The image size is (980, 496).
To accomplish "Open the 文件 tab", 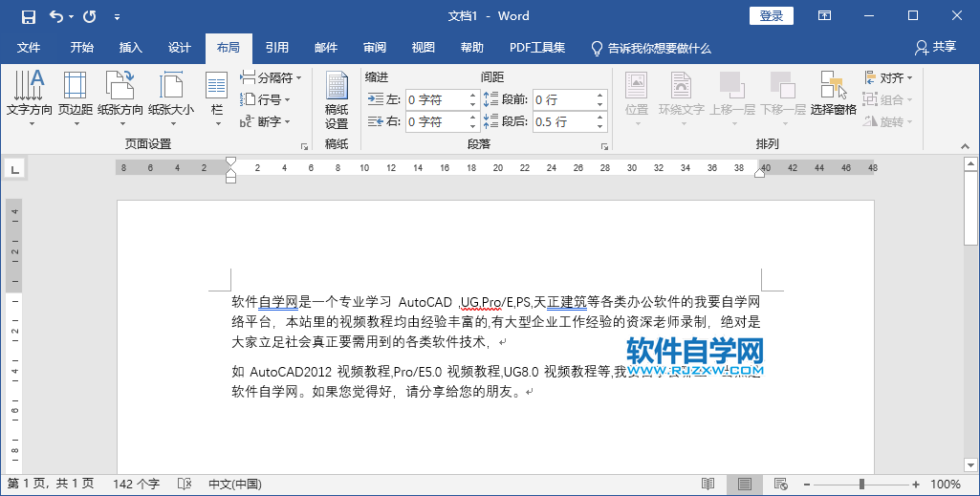I will coord(29,48).
